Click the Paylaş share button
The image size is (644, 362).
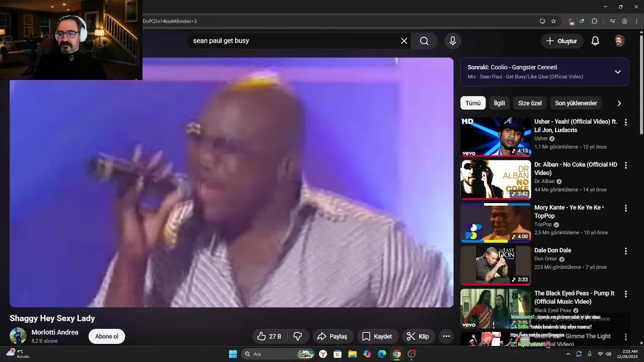click(x=333, y=336)
